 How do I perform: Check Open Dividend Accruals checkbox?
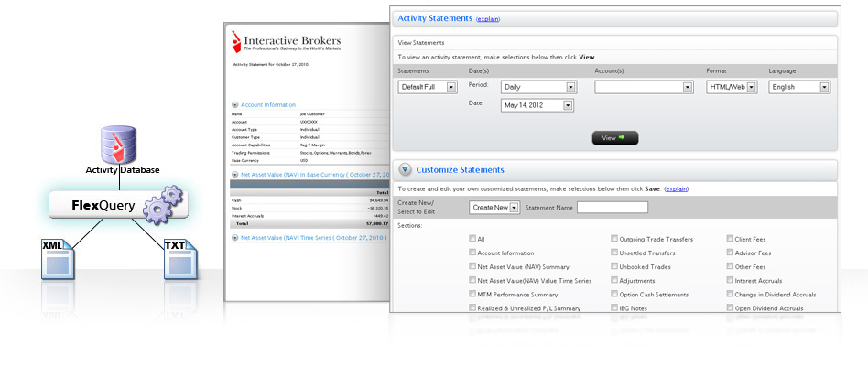click(x=730, y=308)
